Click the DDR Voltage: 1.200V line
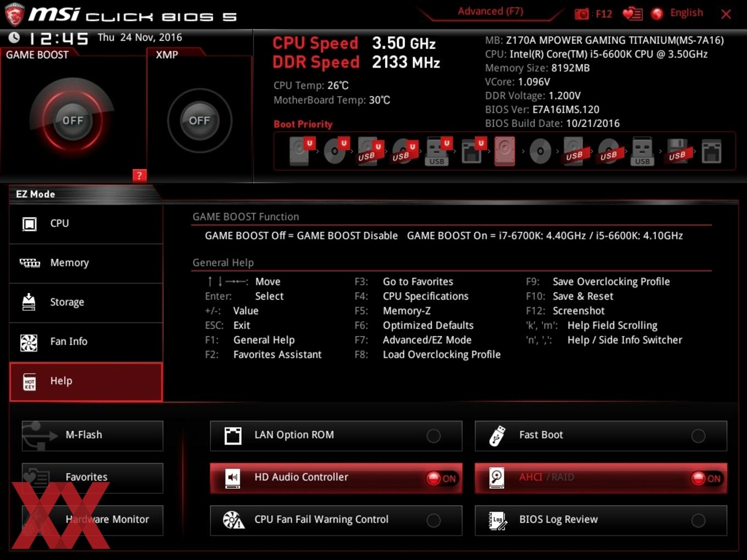The width and height of the screenshot is (747, 560). (533, 96)
